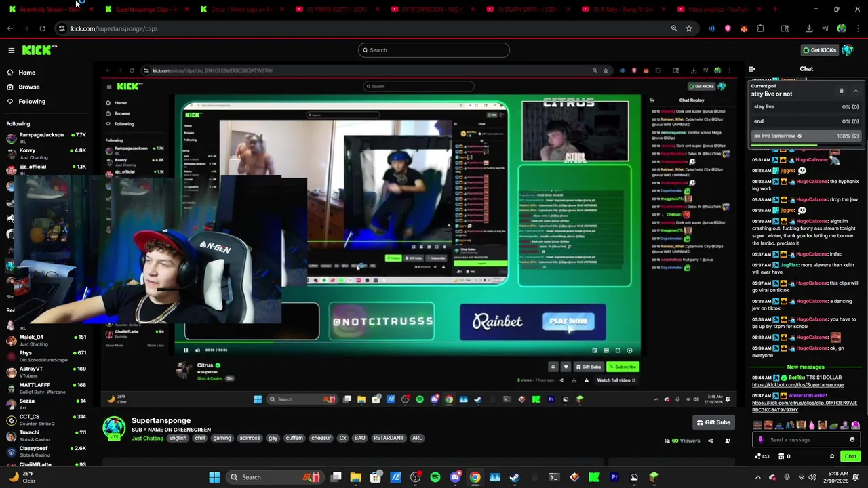Open the Kick sidebar hamburger menu
The height and width of the screenshot is (488, 868).
click(x=11, y=50)
